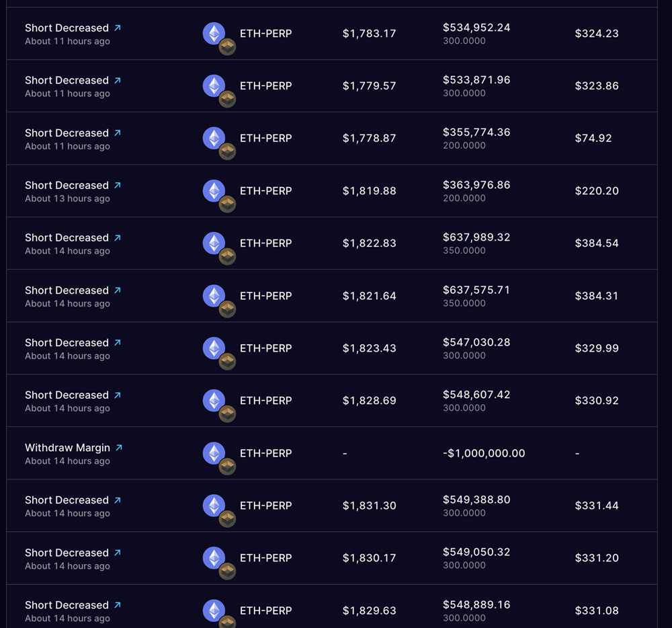Select ETH-PERP market in $1,830.17 row
Image resolution: width=672 pixels, height=628 pixels.
pos(265,557)
